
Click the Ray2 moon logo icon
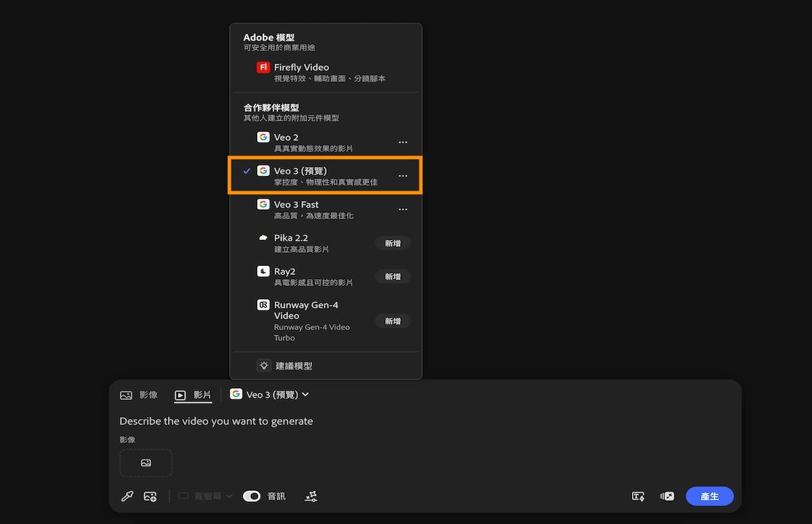[263, 271]
